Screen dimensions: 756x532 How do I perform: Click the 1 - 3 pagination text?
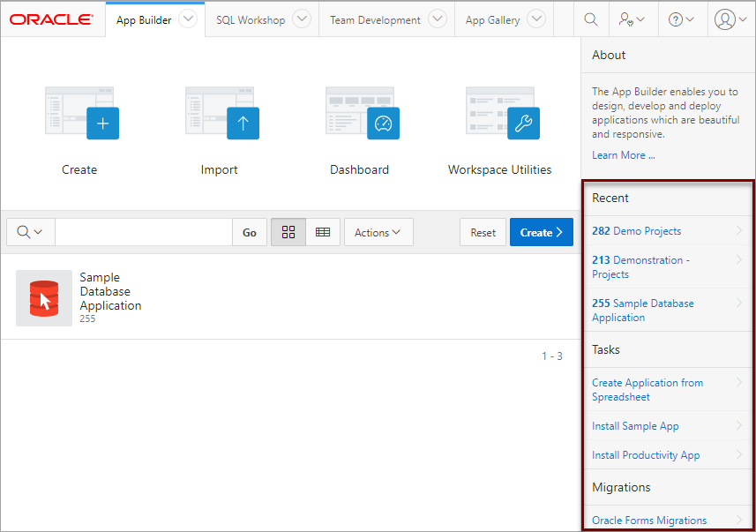point(552,356)
